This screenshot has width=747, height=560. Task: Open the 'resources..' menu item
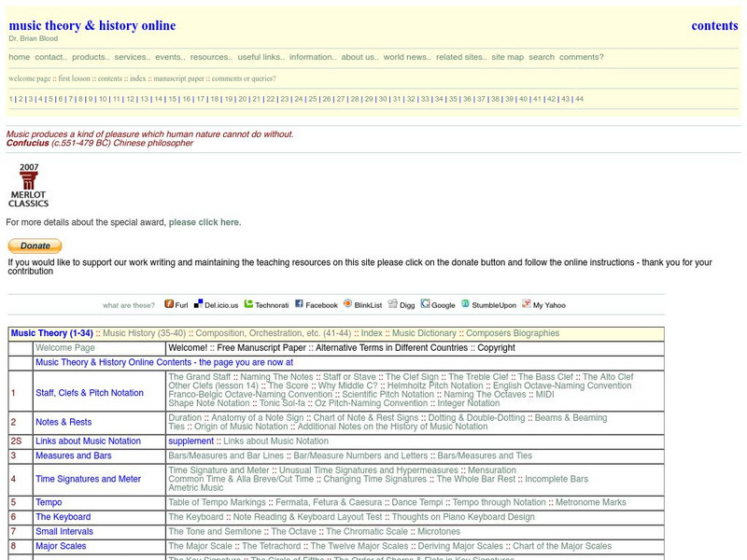click(x=212, y=57)
